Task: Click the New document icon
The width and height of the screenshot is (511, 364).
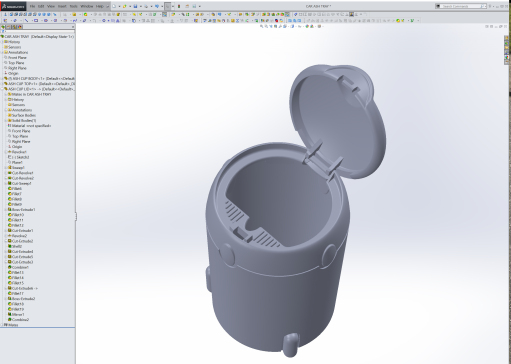Action: pos(115,6)
